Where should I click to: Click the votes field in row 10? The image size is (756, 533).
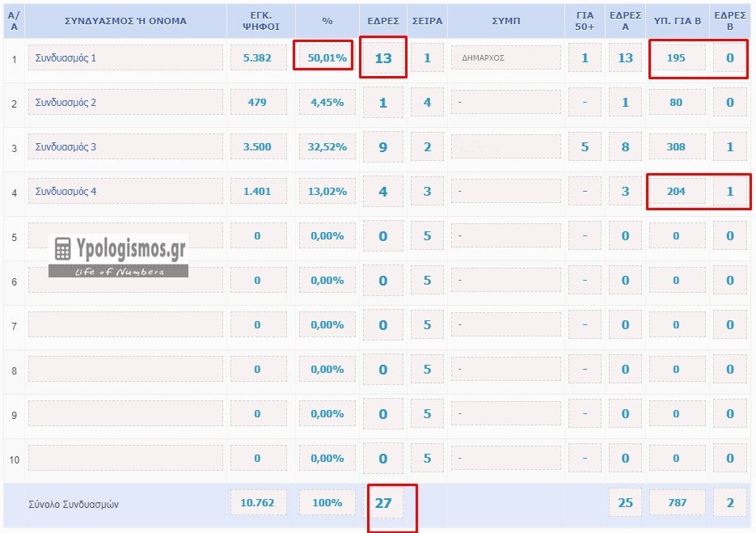259,459
